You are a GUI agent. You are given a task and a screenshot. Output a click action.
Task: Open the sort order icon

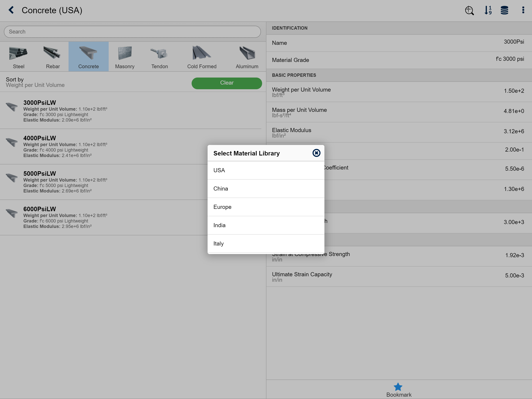(x=488, y=10)
